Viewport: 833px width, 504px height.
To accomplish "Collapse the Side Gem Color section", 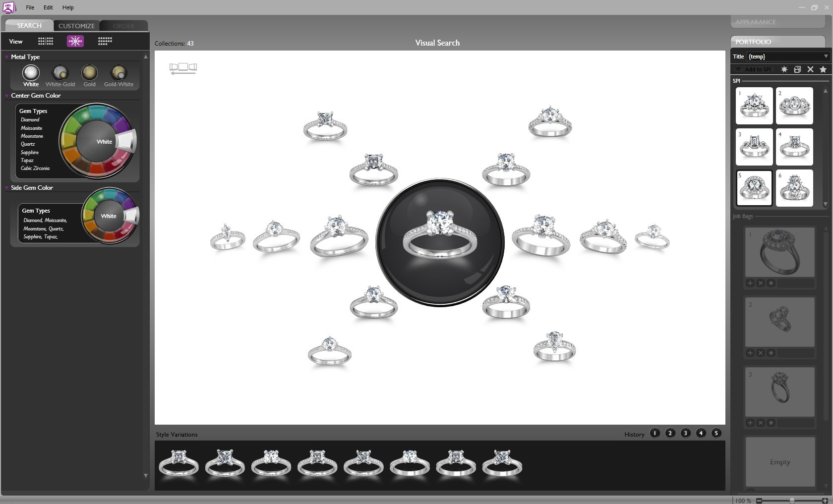I will [7, 188].
